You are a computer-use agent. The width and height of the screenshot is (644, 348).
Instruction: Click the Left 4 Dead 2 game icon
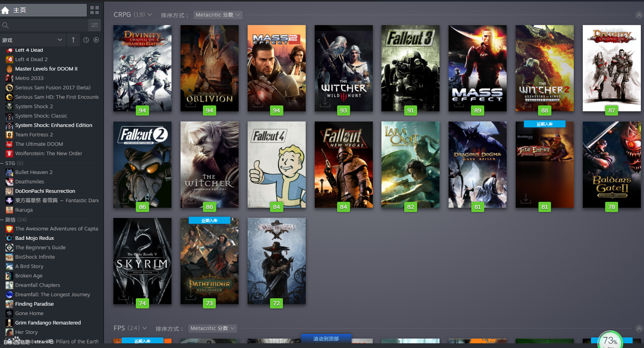pyautogui.click(x=9, y=59)
